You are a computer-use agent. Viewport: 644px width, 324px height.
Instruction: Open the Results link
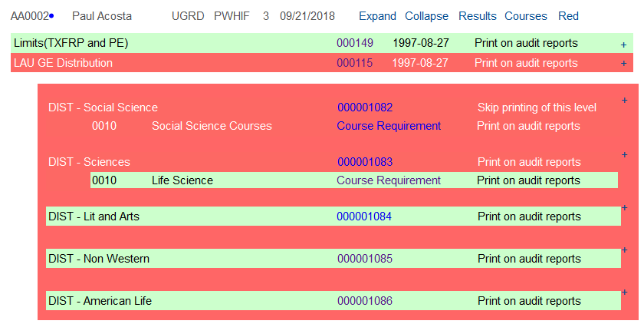coord(477,16)
